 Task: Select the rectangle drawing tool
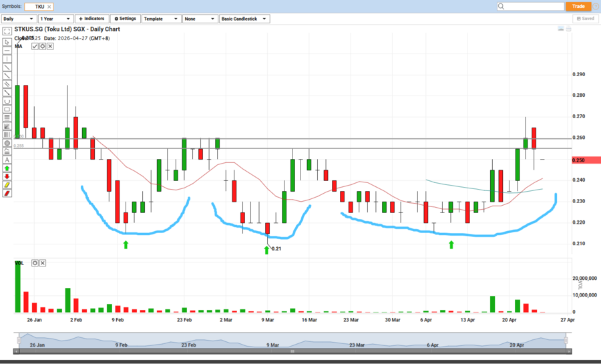7,110
